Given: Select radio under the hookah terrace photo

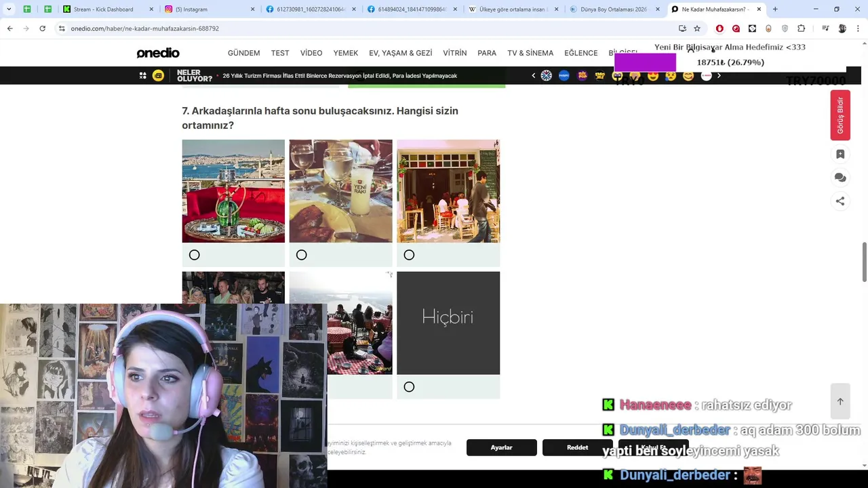Looking at the screenshot, I should click(195, 255).
